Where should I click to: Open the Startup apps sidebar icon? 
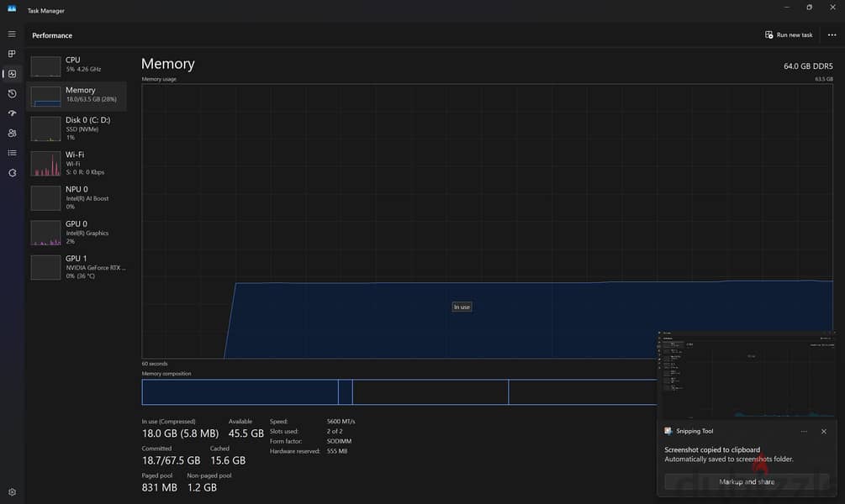tap(12, 113)
